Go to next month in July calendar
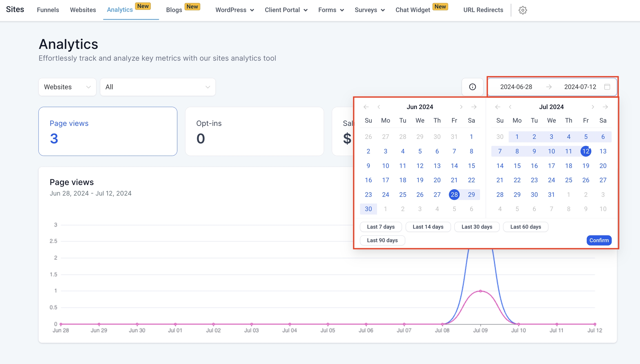Viewport: 640px width, 364px height. (592, 107)
